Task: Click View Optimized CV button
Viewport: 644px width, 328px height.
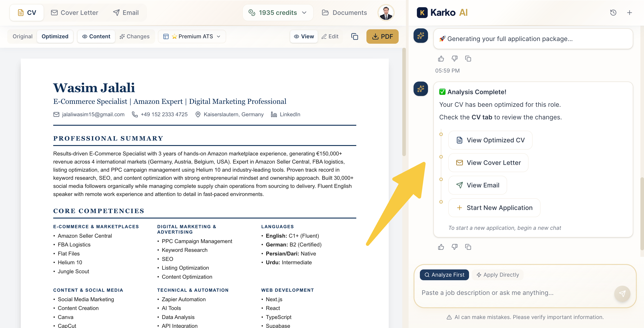Action: [x=490, y=140]
